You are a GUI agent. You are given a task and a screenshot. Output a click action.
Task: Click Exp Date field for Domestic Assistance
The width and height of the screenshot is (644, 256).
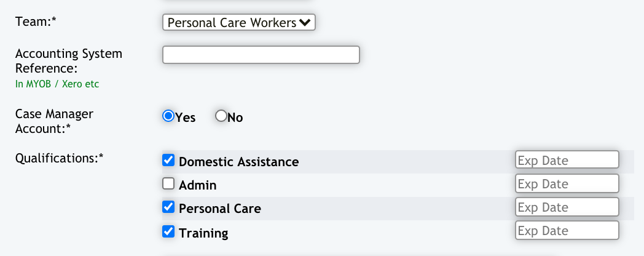(x=566, y=160)
